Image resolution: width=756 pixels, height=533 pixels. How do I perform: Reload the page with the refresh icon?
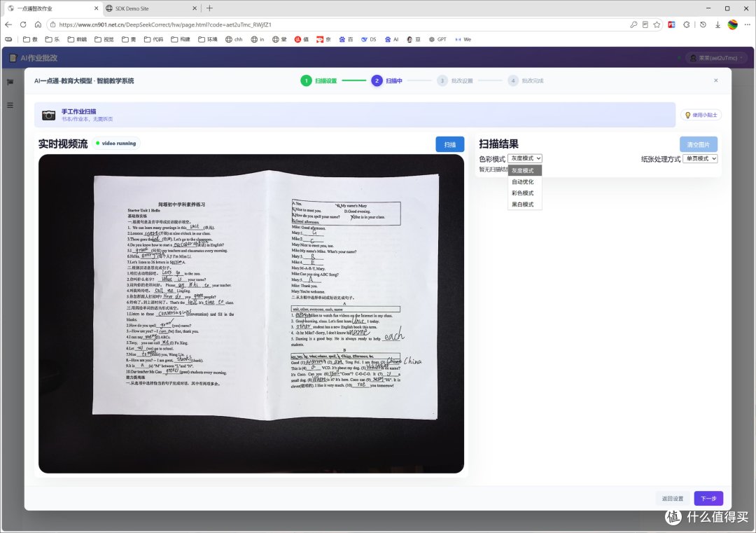23,25
